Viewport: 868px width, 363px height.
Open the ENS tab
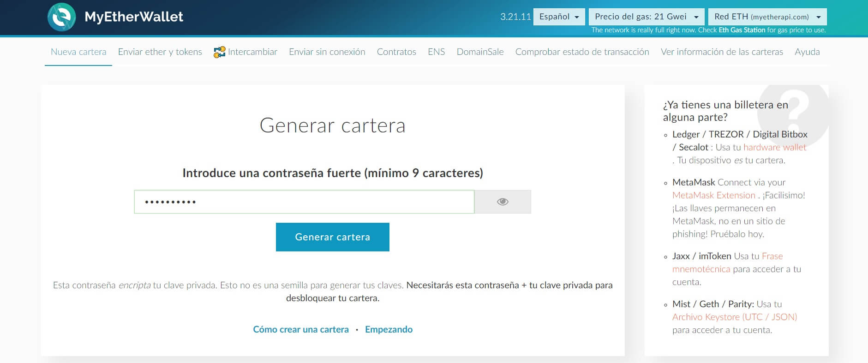(437, 52)
